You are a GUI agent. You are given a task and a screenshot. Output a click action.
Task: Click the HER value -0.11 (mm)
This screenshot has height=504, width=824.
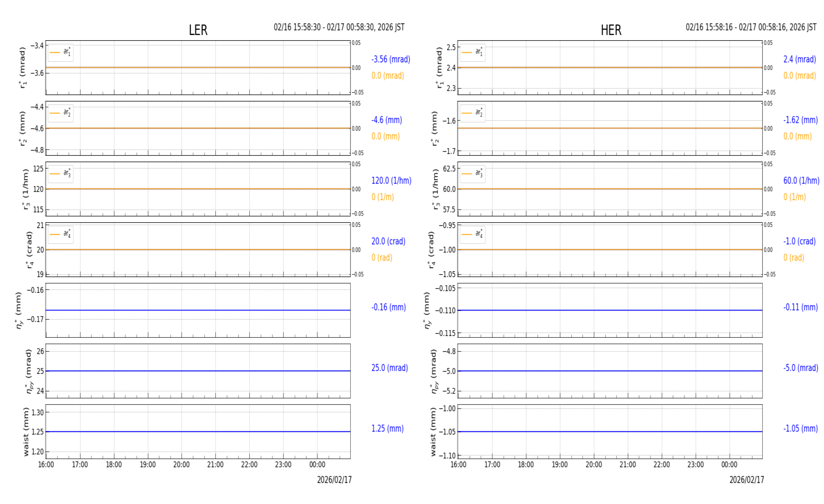[x=801, y=307]
